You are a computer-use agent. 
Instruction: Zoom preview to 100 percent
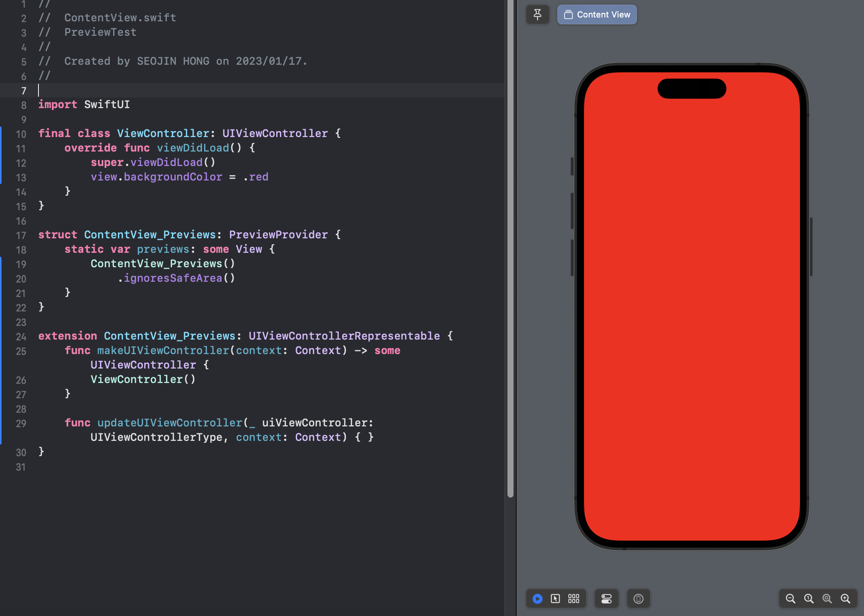[808, 598]
